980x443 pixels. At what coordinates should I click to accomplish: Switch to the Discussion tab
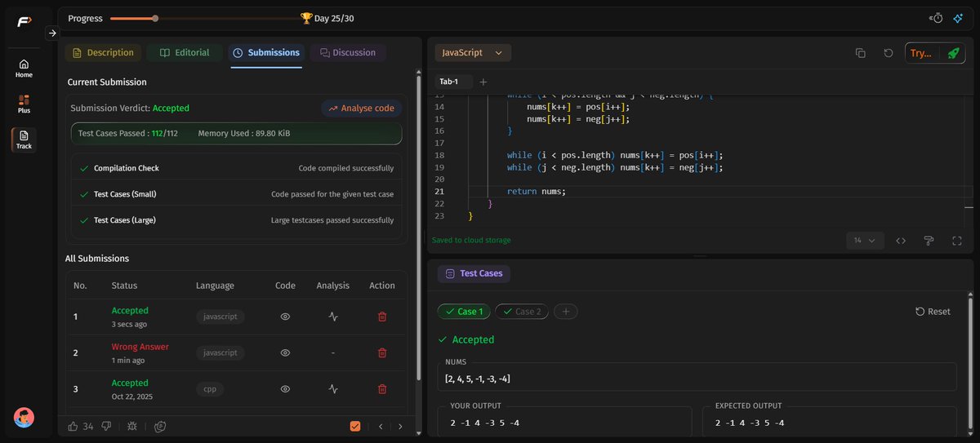point(348,52)
